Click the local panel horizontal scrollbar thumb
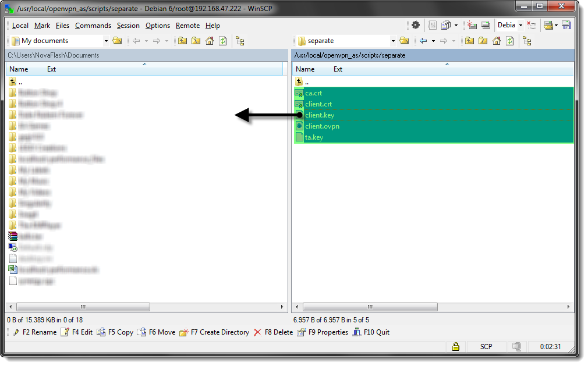588x366 pixels. pyautogui.click(x=83, y=307)
